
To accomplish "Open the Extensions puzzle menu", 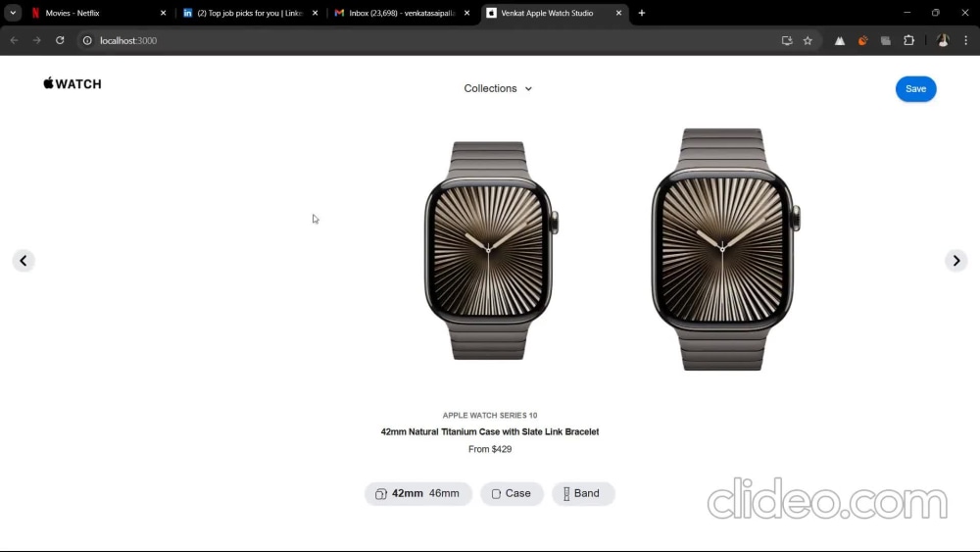I will (x=908, y=40).
